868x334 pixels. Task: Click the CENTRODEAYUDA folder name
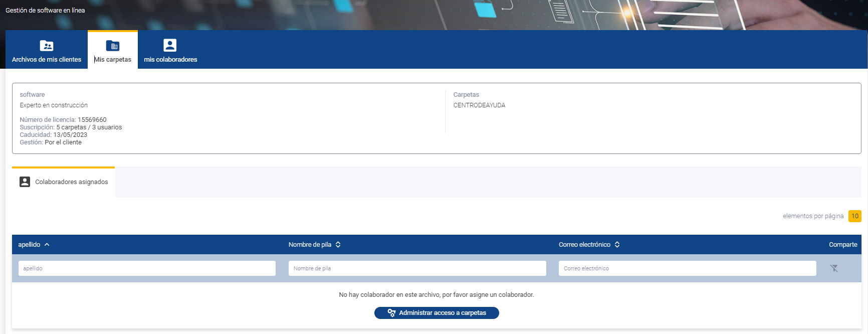tap(479, 105)
